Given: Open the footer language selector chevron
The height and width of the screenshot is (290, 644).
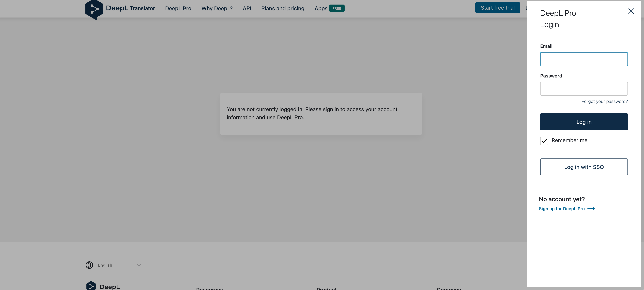Looking at the screenshot, I should [x=139, y=265].
